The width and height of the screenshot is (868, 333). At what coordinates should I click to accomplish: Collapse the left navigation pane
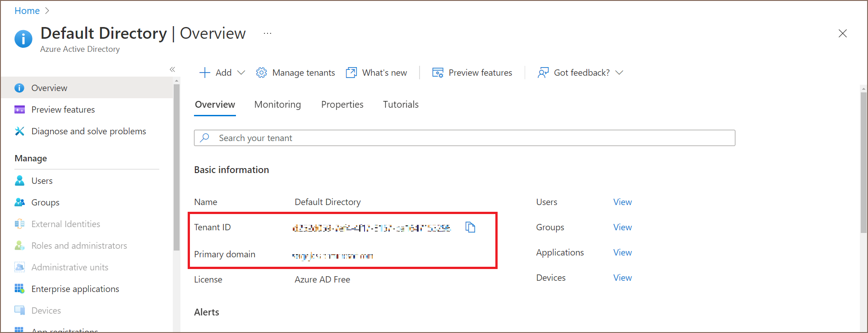coord(172,69)
